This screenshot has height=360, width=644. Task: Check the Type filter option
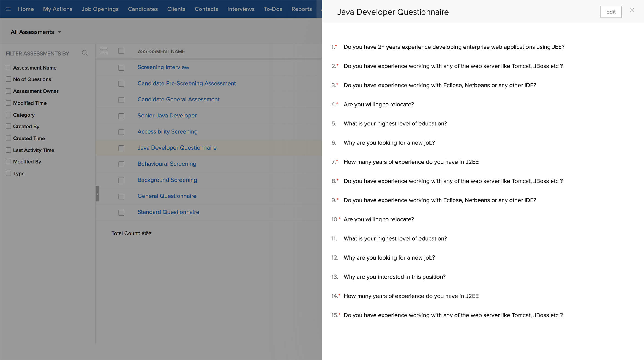click(9, 173)
